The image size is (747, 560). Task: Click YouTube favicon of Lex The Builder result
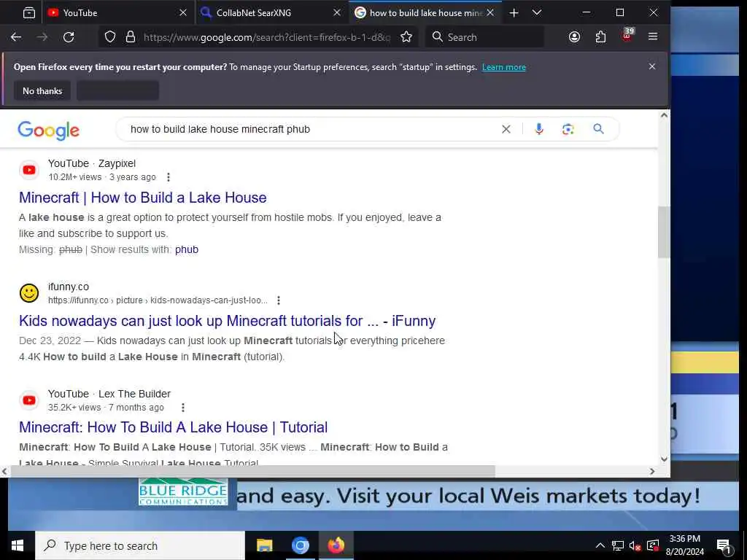[x=29, y=400]
